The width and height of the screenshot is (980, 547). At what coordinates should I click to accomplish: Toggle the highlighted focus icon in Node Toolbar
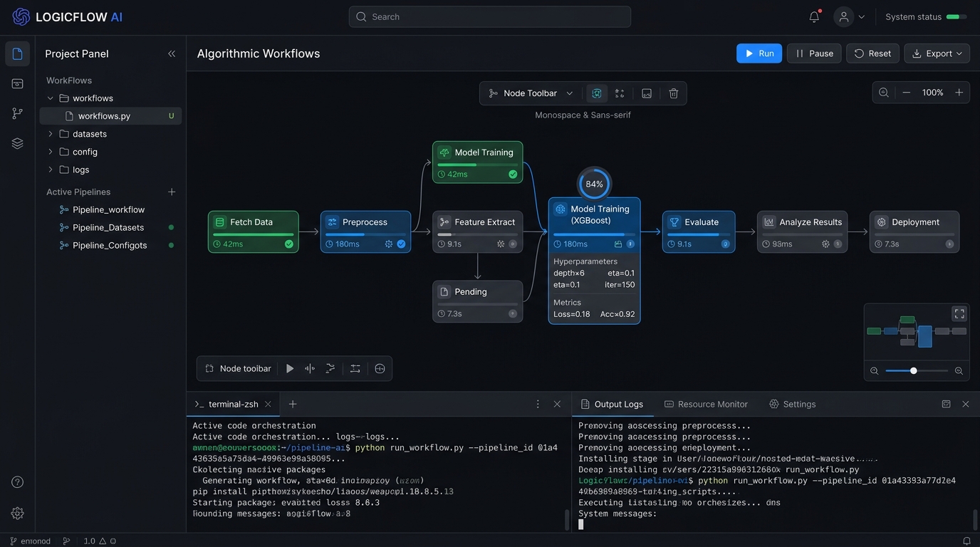coord(597,93)
